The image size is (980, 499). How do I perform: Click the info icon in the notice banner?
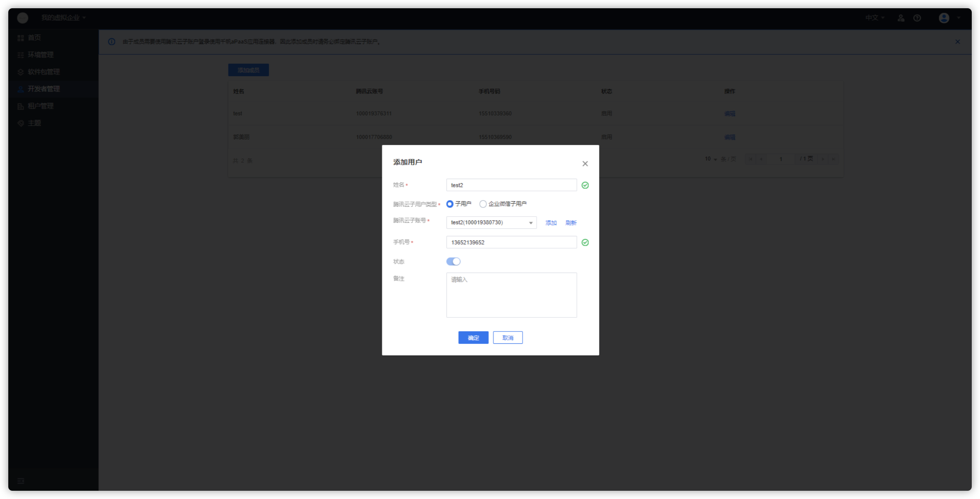[112, 42]
